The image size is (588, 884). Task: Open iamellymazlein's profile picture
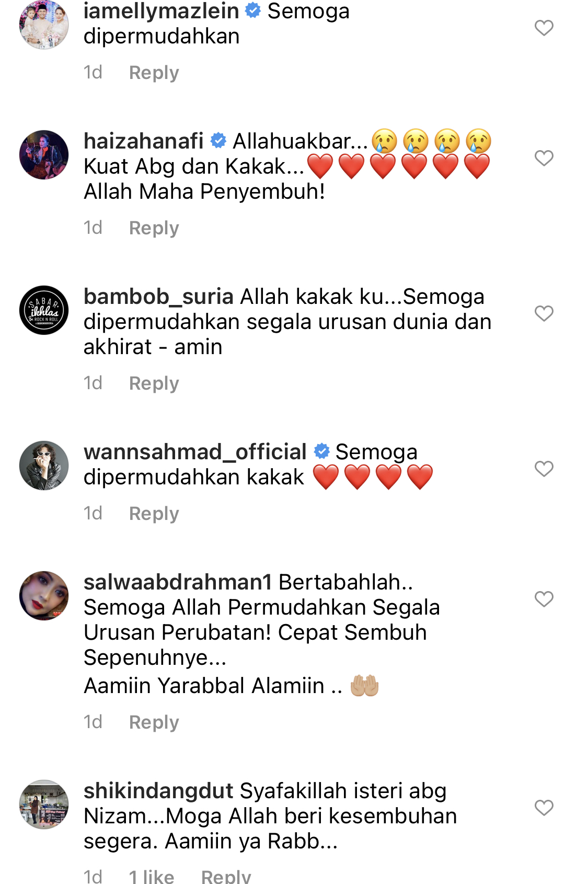tap(44, 25)
